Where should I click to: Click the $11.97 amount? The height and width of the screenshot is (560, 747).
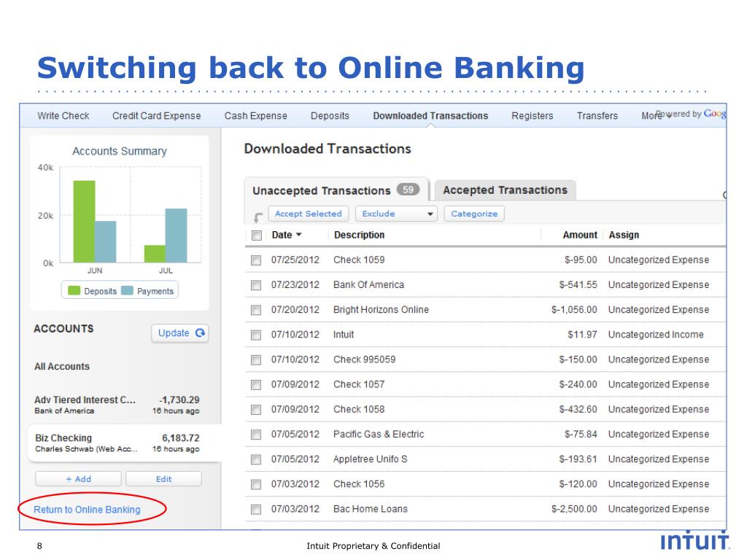tap(582, 335)
